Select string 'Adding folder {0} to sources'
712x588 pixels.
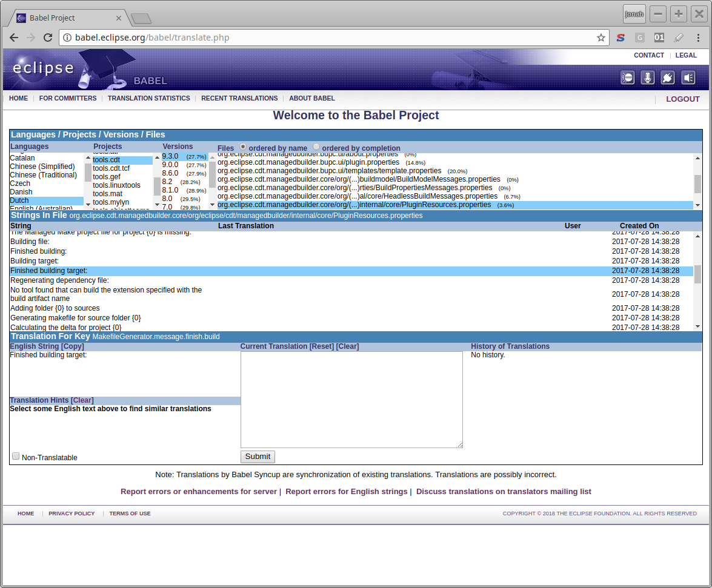(351, 308)
